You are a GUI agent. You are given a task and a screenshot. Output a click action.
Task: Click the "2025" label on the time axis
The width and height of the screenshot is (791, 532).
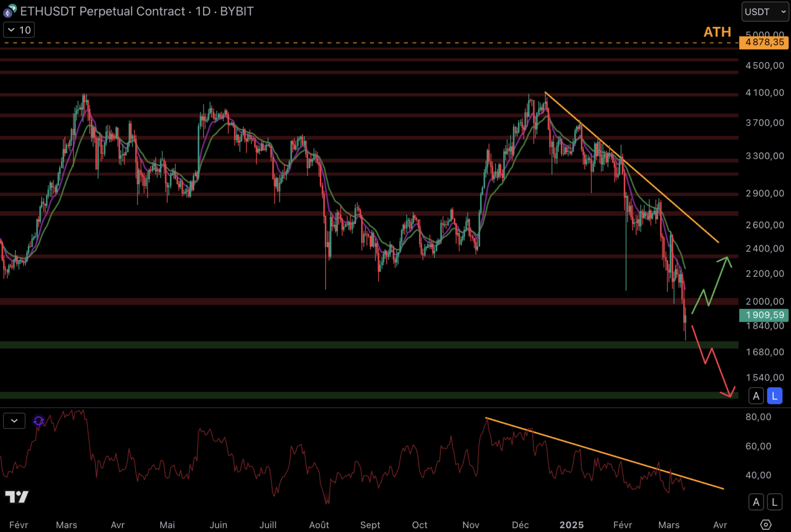(x=572, y=525)
